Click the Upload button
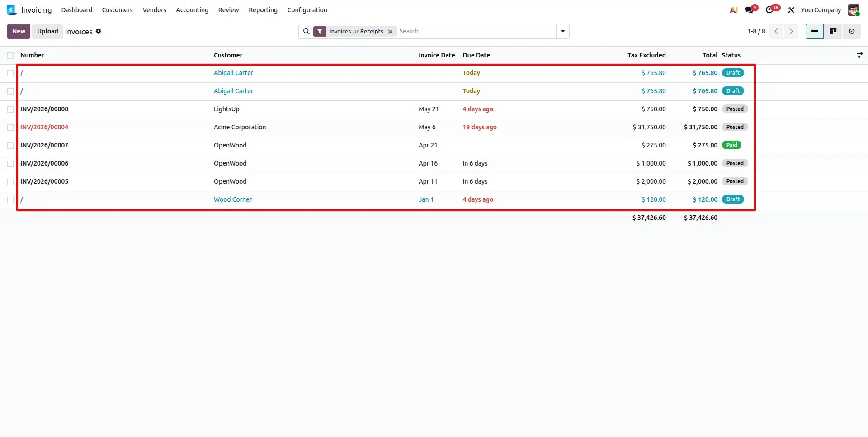 pyautogui.click(x=47, y=31)
